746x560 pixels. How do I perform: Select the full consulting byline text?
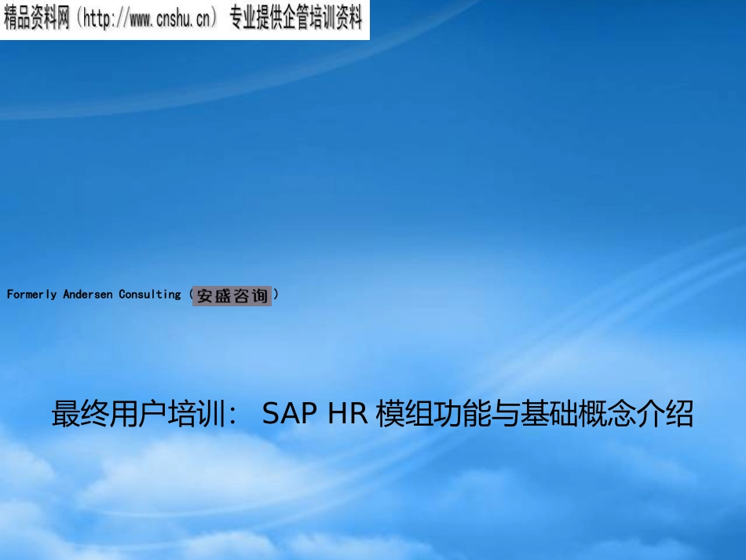(141, 295)
